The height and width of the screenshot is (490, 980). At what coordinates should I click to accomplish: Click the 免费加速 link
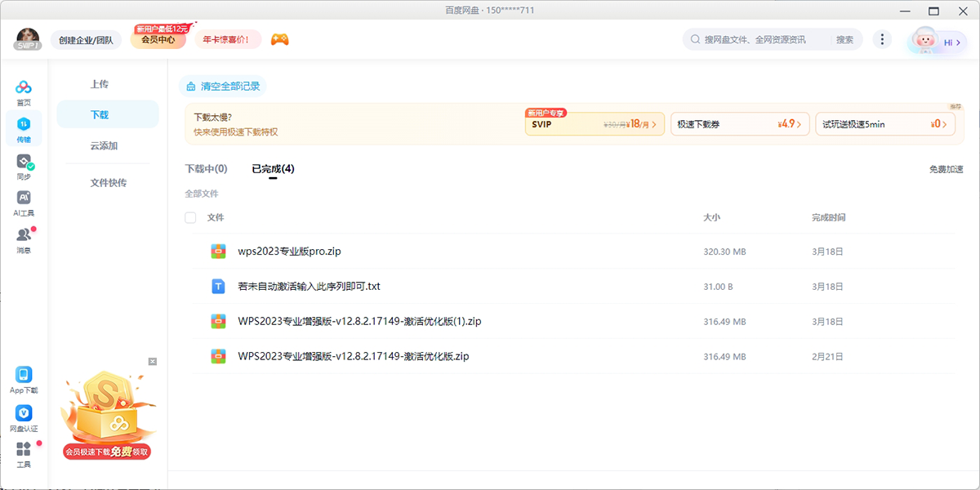click(x=946, y=169)
